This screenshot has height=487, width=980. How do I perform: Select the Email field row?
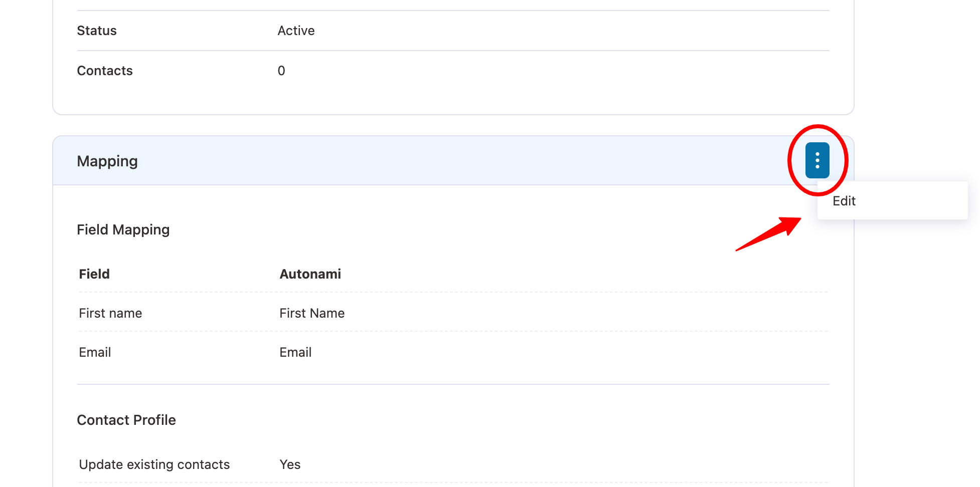pyautogui.click(x=95, y=352)
